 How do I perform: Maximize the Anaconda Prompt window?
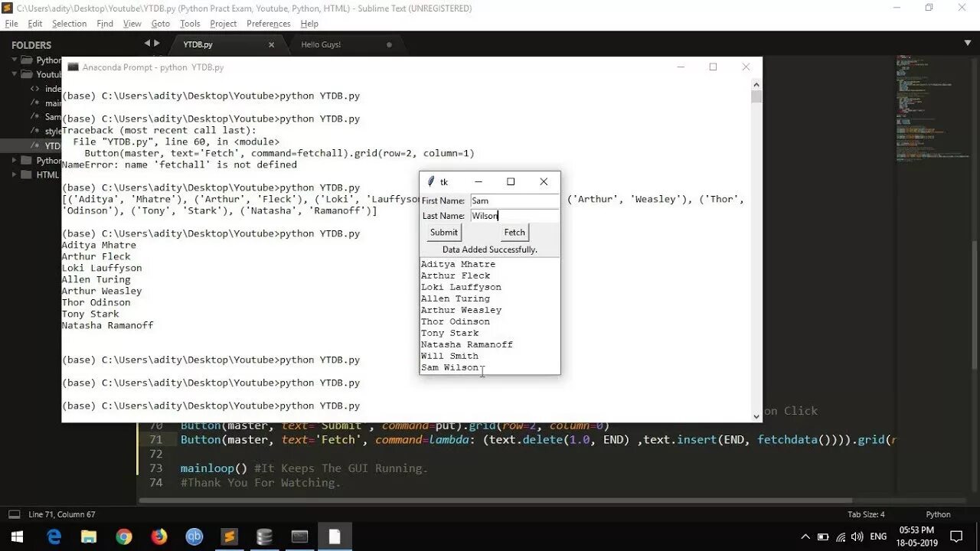click(713, 67)
